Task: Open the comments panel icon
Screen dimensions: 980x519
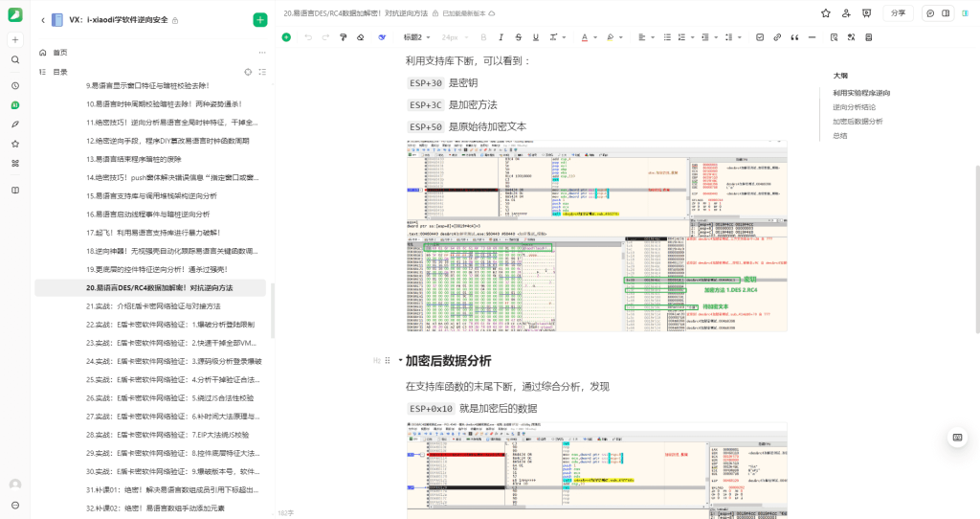Action: [x=929, y=13]
